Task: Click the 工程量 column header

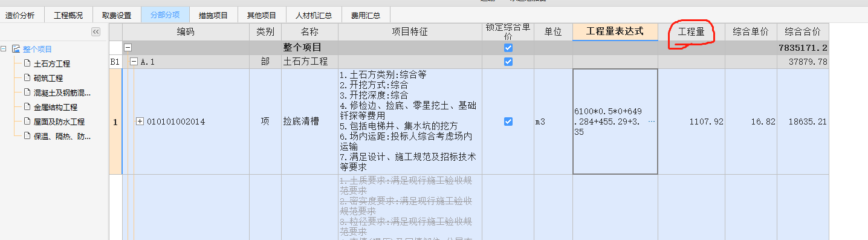Action: coord(691,31)
